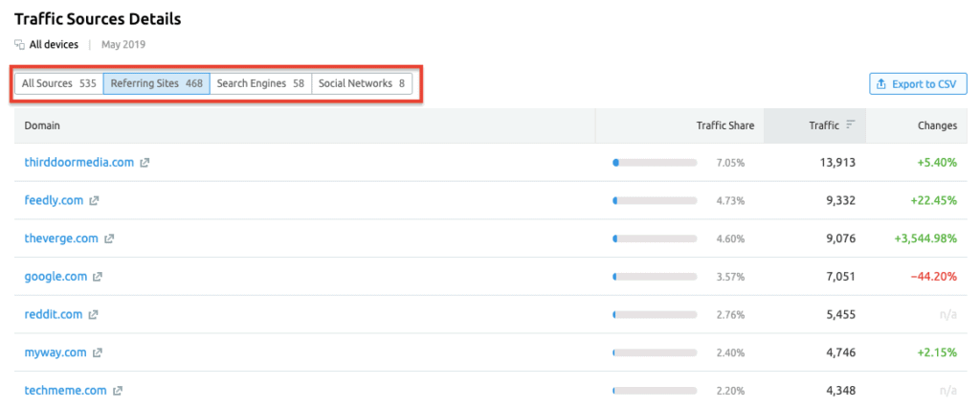Click thirddoormedia.com traffic share bar
Viewport: 980px width, 408px height.
(655, 163)
